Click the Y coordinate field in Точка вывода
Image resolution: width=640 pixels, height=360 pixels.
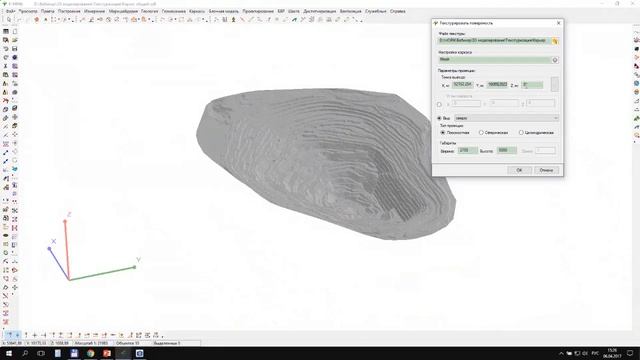[497, 84]
